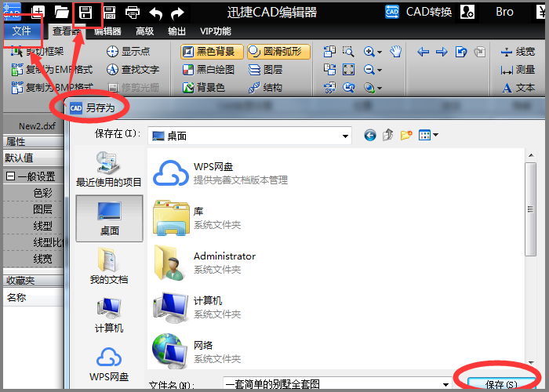Collapse the 一般设置 section
Viewport: 549px width, 392px height.
pyautogui.click(x=10, y=176)
